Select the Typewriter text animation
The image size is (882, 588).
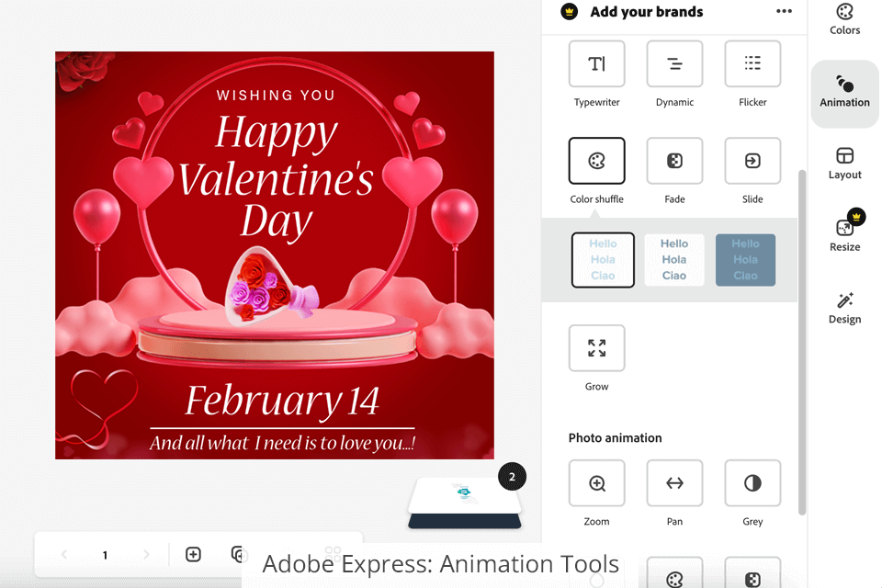click(x=596, y=64)
